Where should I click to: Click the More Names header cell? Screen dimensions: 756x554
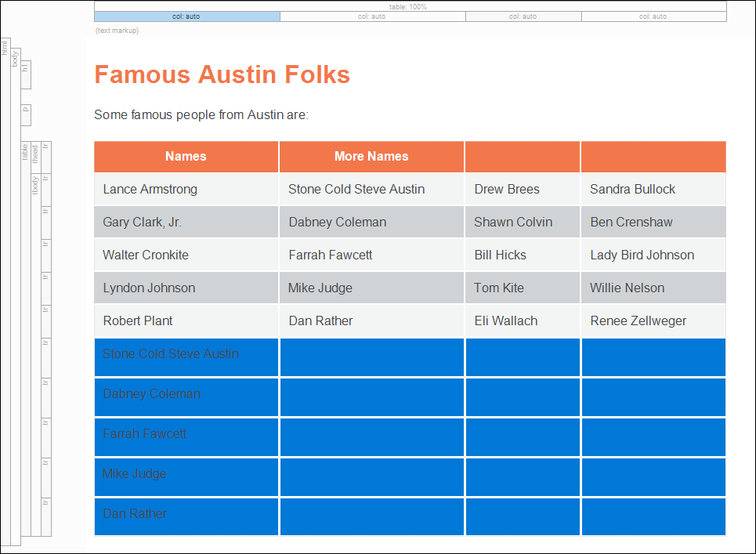point(371,156)
